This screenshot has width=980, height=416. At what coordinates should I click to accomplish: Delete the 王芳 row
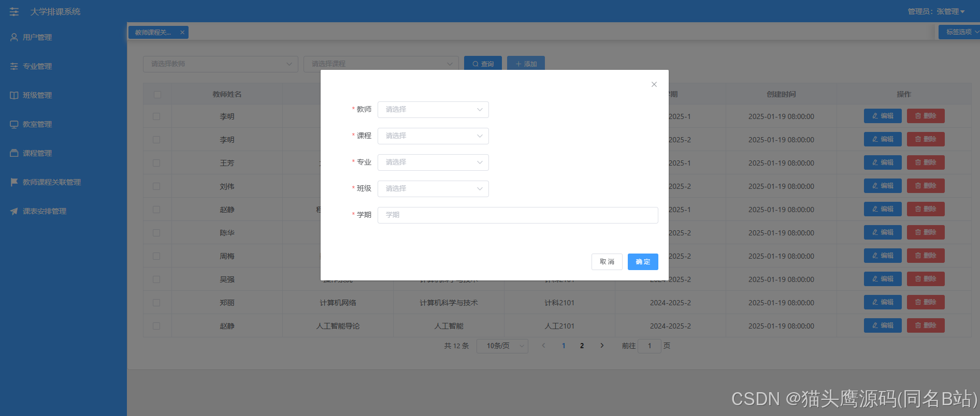(x=926, y=162)
